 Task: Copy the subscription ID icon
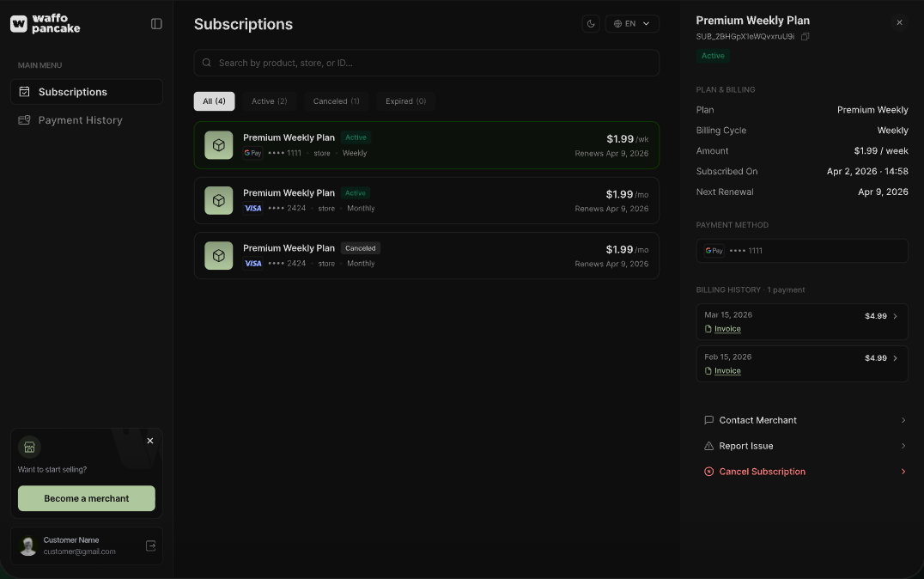pyautogui.click(x=805, y=37)
